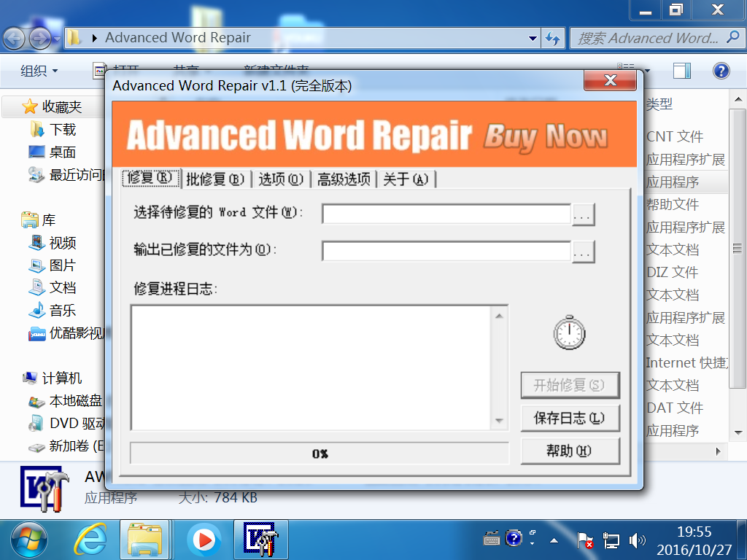The width and height of the screenshot is (747, 560).
Task: Click the Action Center flag icon
Action: 584,540
